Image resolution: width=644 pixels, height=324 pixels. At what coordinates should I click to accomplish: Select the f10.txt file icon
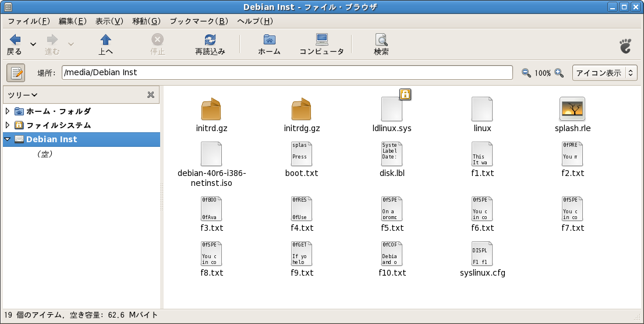(x=392, y=253)
